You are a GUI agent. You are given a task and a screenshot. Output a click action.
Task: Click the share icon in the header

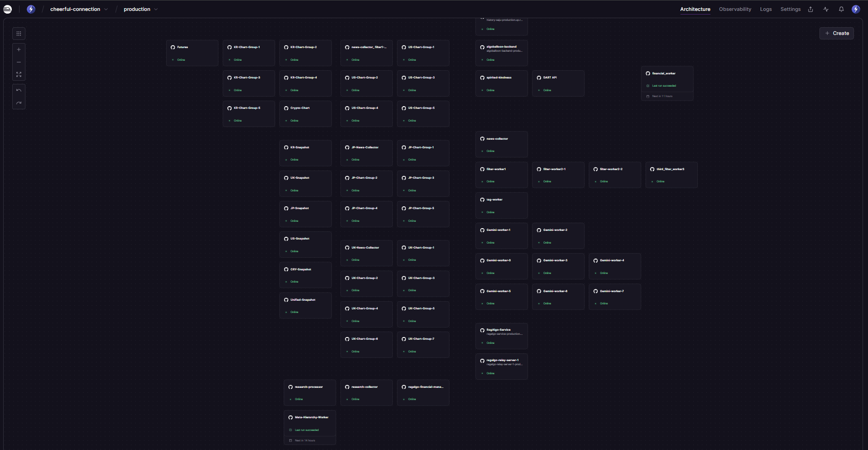pyautogui.click(x=810, y=9)
